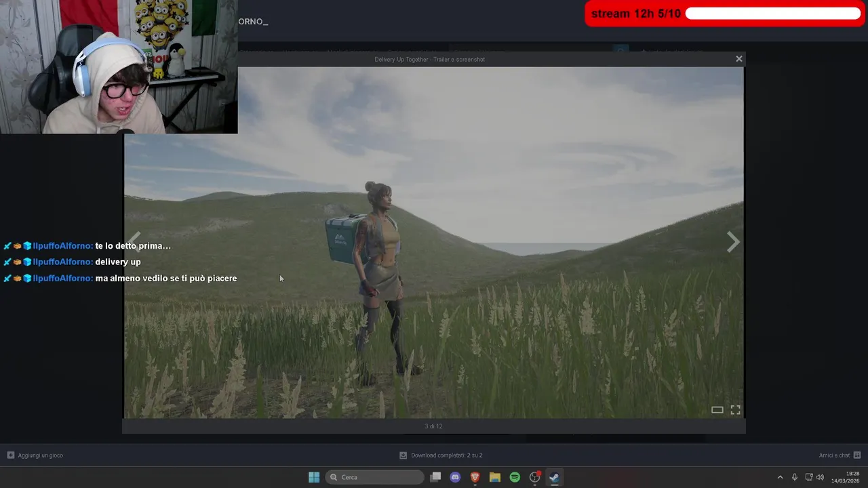Open 'Amici e chat' panel

click(x=834, y=455)
